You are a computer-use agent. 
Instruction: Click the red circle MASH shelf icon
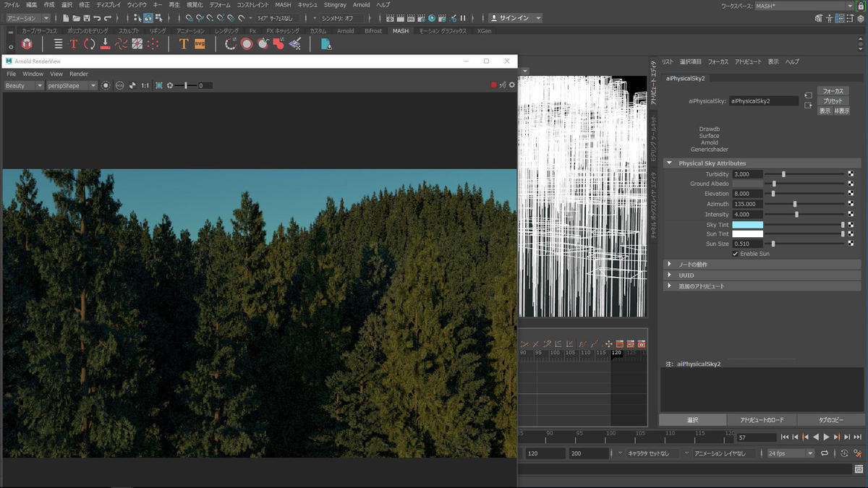point(247,44)
